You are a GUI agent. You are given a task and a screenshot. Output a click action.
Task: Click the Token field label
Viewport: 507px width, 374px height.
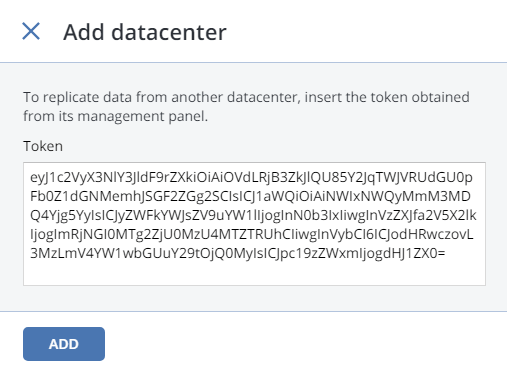[x=43, y=146]
